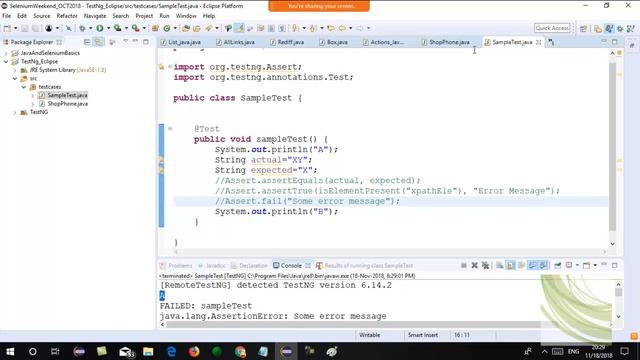640x360 pixels.
Task: Select SampleTest.java in Package Explorer
Action: [x=67, y=95]
